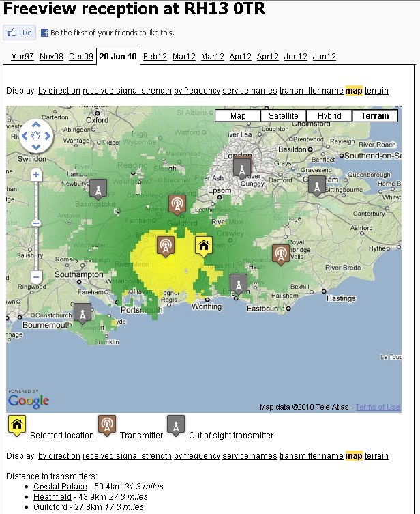The image size is (420, 514).
Task: Click grey transmitter marker near Brighton
Action: [239, 284]
